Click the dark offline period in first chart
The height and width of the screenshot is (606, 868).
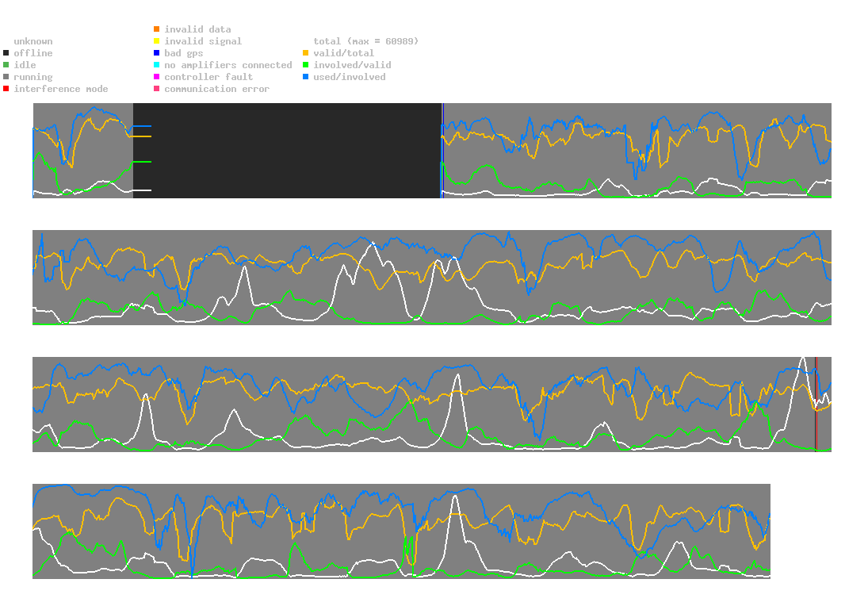pos(287,151)
